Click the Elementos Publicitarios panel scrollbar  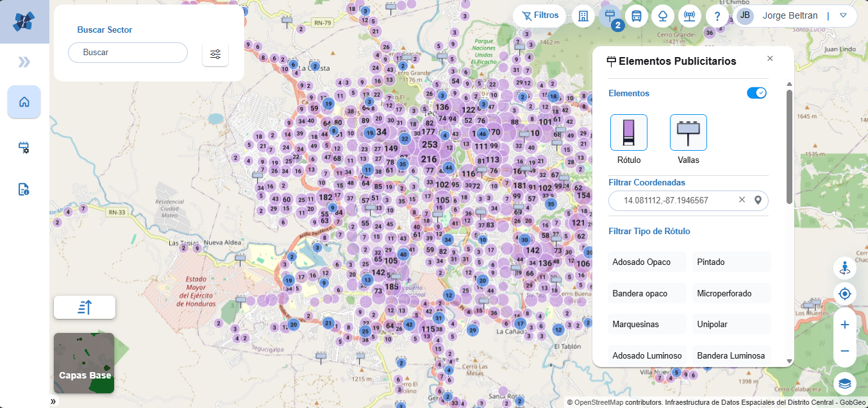click(789, 148)
